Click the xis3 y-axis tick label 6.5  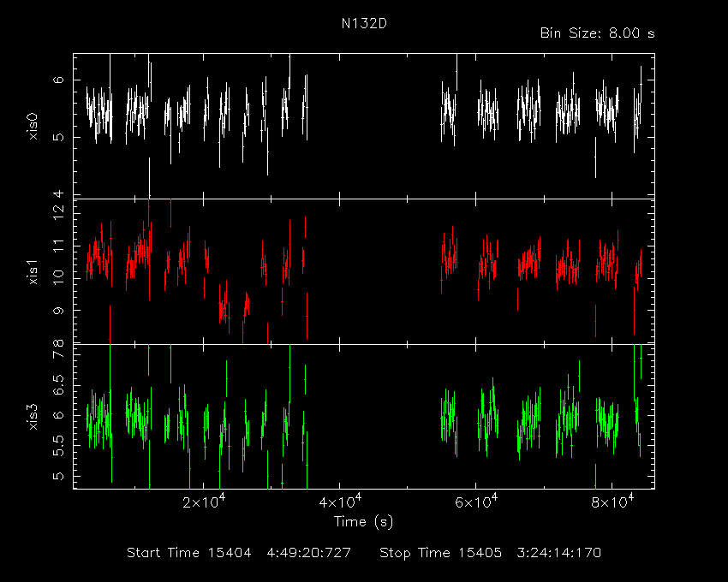[58, 385]
